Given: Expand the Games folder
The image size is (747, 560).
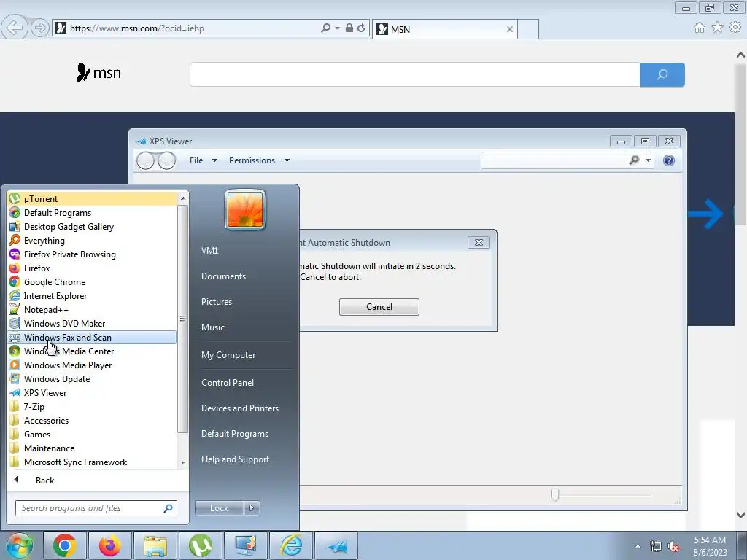Looking at the screenshot, I should pos(92,434).
